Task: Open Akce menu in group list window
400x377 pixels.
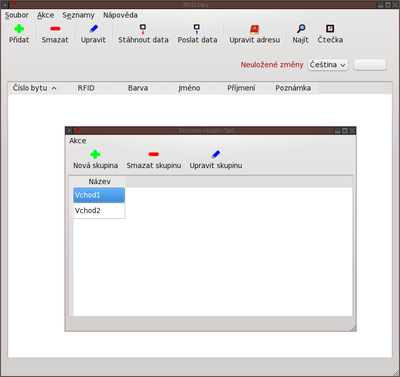Action: (x=78, y=141)
